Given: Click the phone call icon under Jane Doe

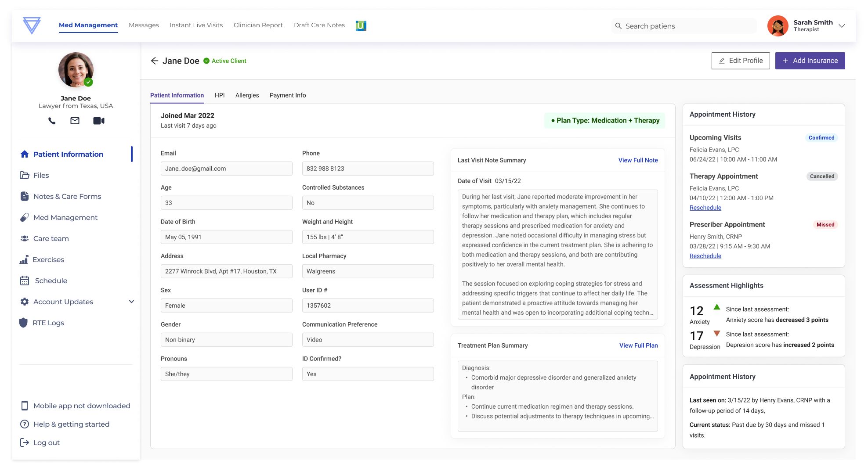Looking at the screenshot, I should 52,121.
